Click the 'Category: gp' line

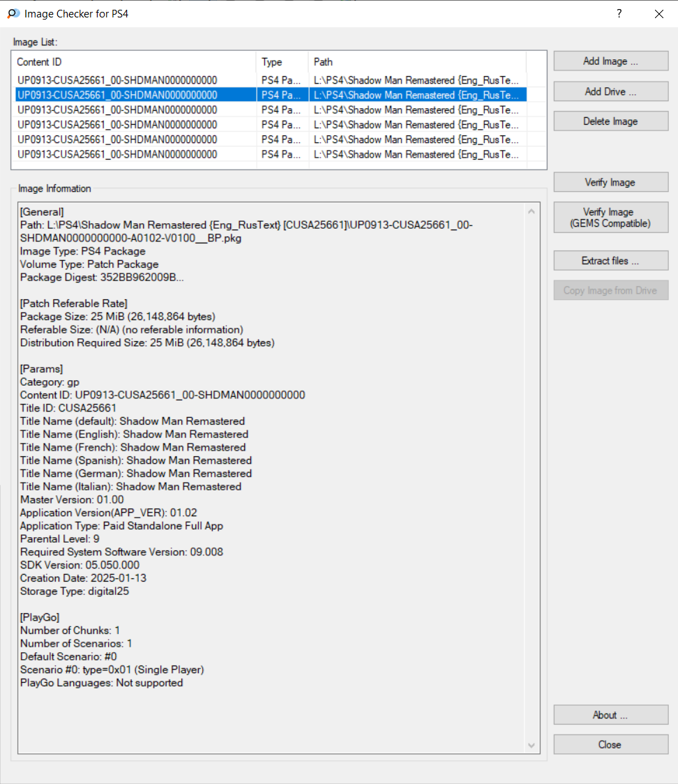tap(50, 382)
